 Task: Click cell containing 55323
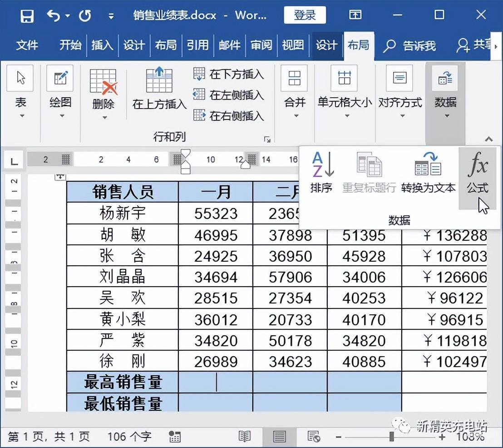216,213
